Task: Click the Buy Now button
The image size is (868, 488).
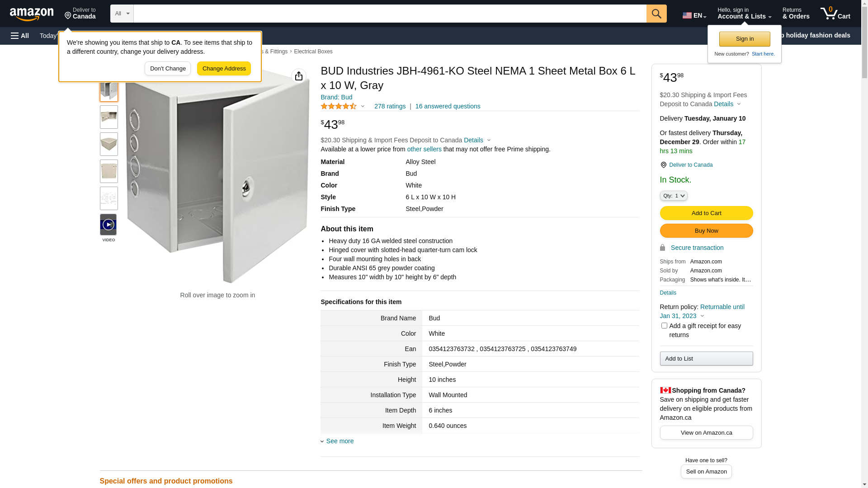Action: point(706,231)
